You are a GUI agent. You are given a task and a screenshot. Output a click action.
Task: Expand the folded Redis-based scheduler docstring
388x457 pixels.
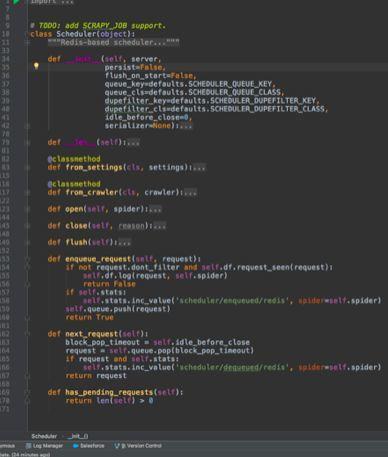pyautogui.click(x=113, y=42)
